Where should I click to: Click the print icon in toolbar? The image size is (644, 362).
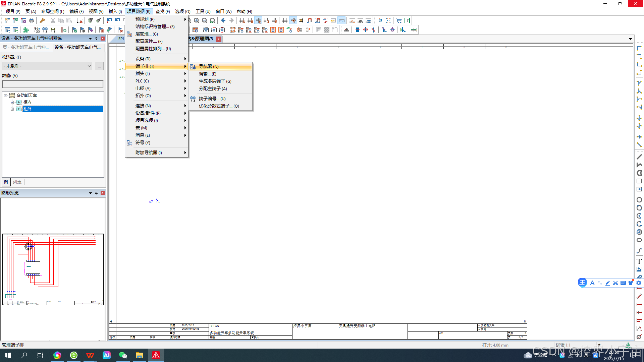point(32,20)
